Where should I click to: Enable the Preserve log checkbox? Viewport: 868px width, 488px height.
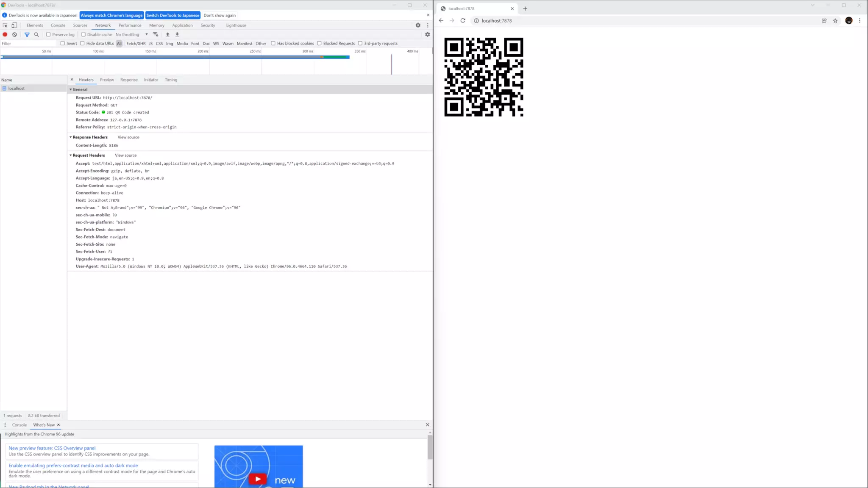(48, 34)
